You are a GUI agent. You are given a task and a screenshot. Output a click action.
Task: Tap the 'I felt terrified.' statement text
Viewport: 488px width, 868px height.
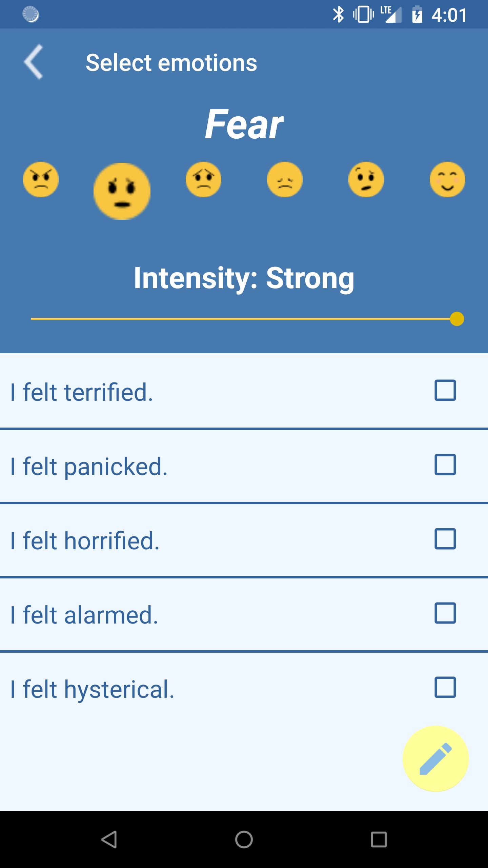(82, 392)
